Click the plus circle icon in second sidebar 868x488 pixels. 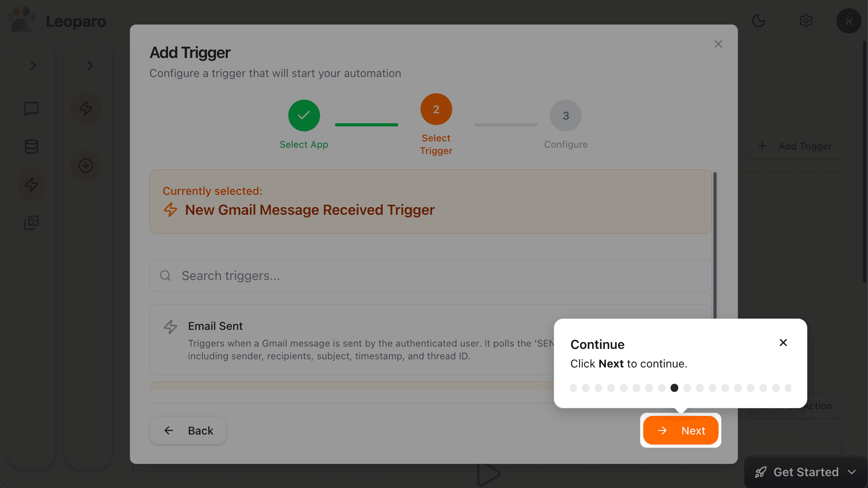pos(86,165)
